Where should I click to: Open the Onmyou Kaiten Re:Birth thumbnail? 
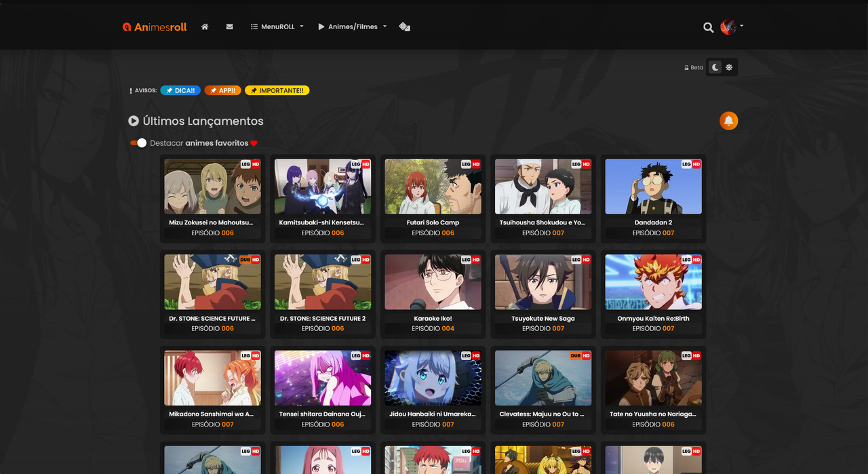(653, 282)
